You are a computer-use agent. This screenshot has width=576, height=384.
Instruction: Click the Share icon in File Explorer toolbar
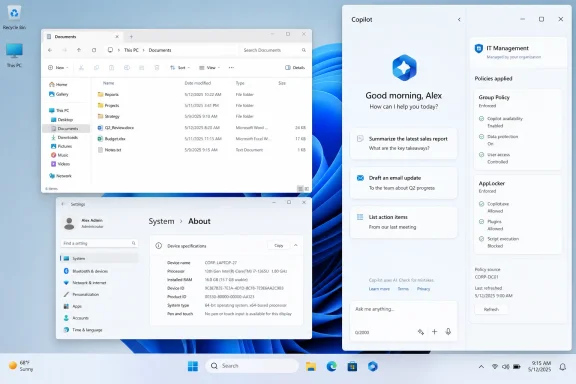tap(142, 68)
